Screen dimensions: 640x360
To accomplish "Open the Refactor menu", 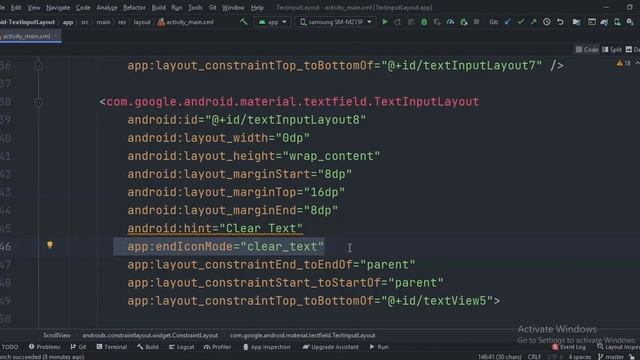I will pyautogui.click(x=134, y=7).
